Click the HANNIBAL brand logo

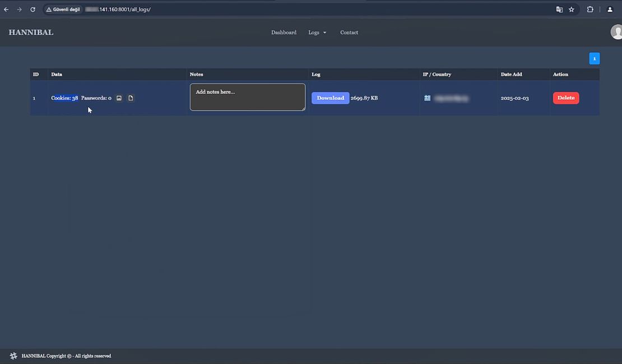pos(31,32)
